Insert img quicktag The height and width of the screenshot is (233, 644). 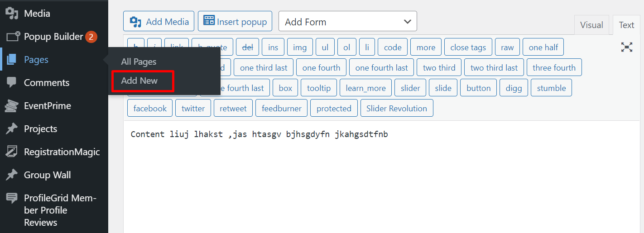(300, 48)
